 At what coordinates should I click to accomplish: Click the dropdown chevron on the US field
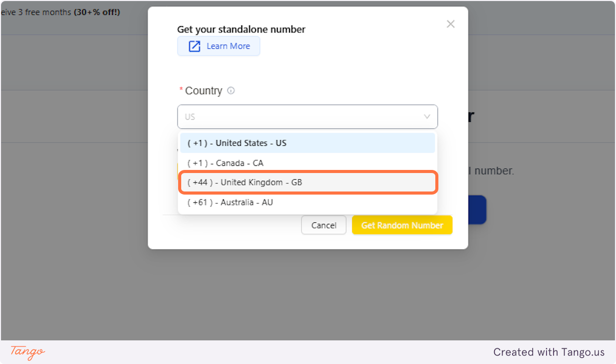coord(427,117)
